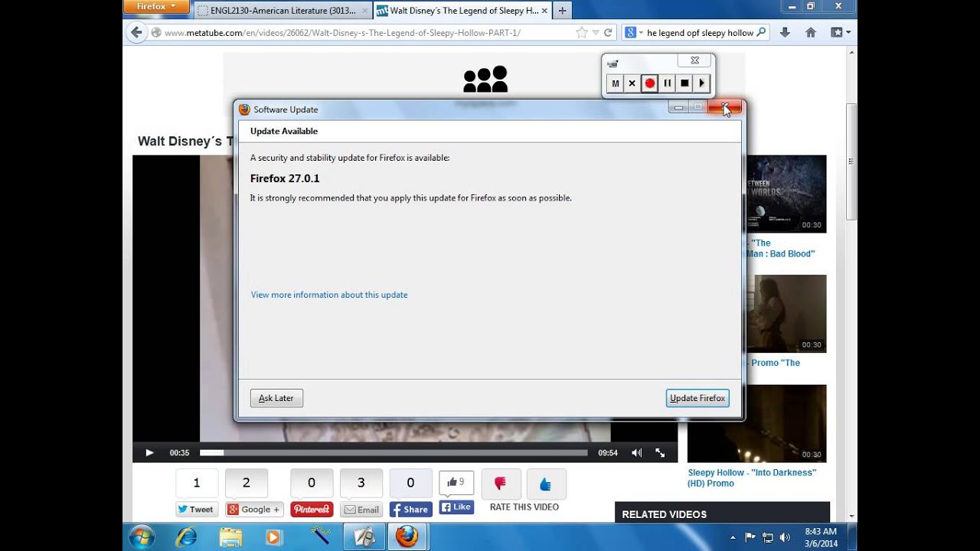Go back with the browser back arrow

click(136, 32)
